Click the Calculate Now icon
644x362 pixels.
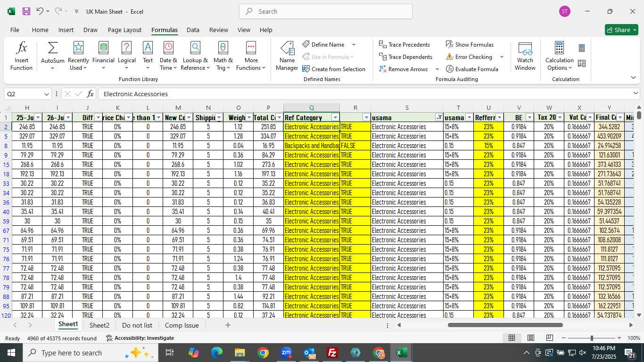[x=582, y=48]
